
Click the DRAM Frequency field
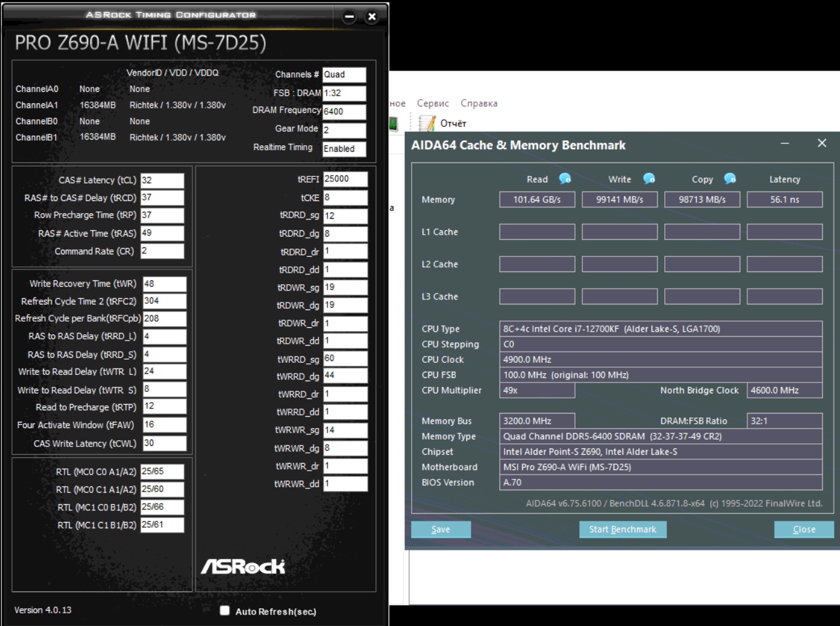pyautogui.click(x=344, y=112)
